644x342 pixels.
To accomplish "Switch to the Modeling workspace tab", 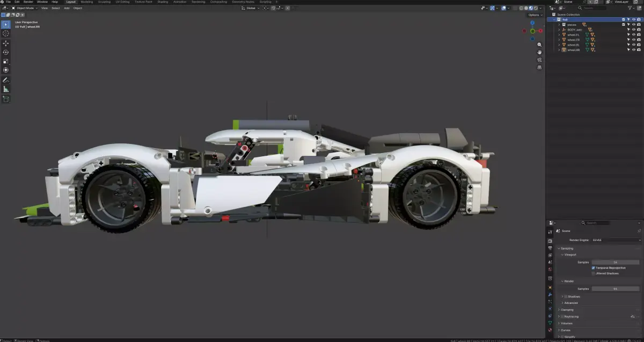I will point(86,2).
